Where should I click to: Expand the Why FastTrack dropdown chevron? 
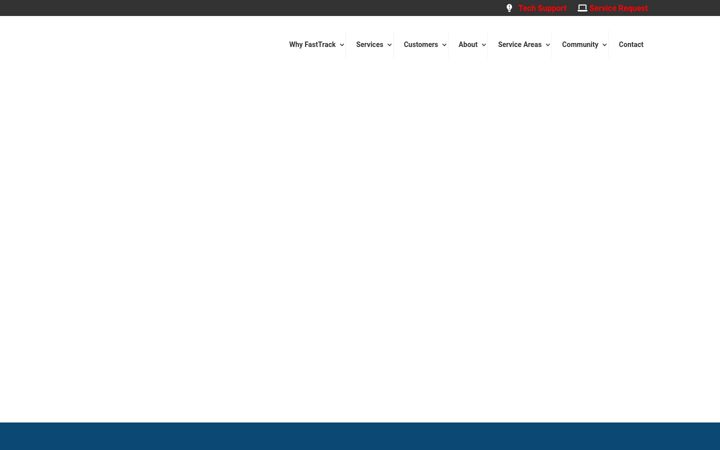coord(342,45)
